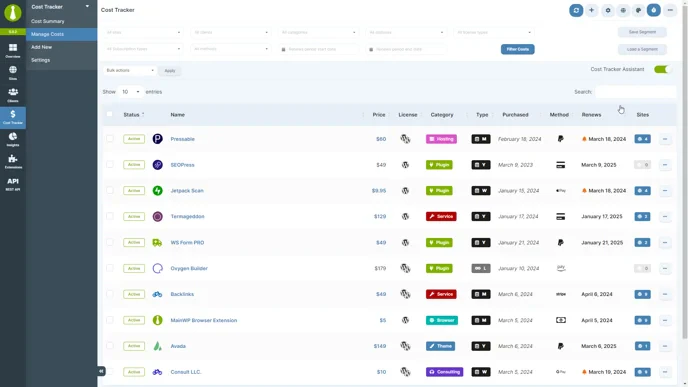Image resolution: width=688 pixels, height=387 pixels.
Task: Expand the Cost Tracker sidebar header
Action: pyautogui.click(x=61, y=7)
